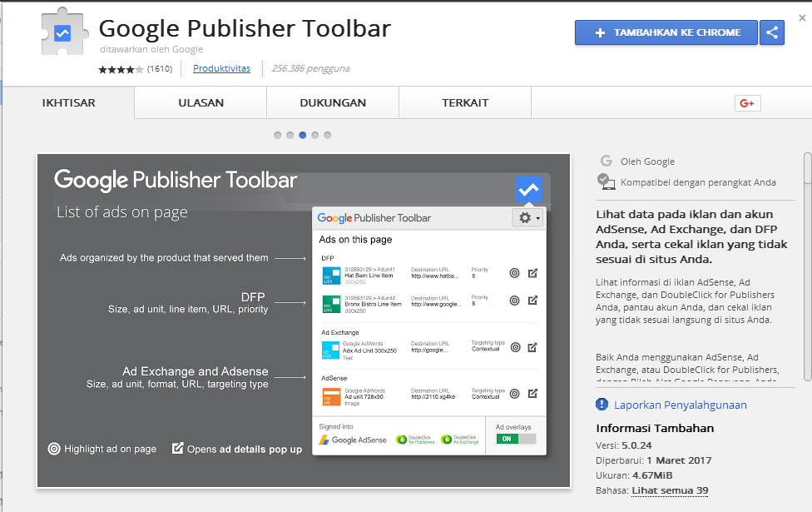Select the fifth carousel dot
The image size is (812, 512).
[327, 135]
